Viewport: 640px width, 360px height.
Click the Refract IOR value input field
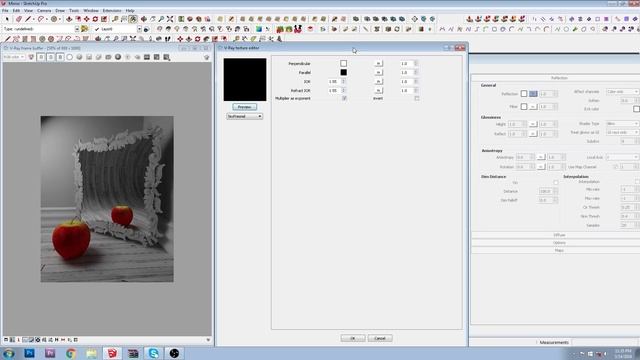point(334,91)
